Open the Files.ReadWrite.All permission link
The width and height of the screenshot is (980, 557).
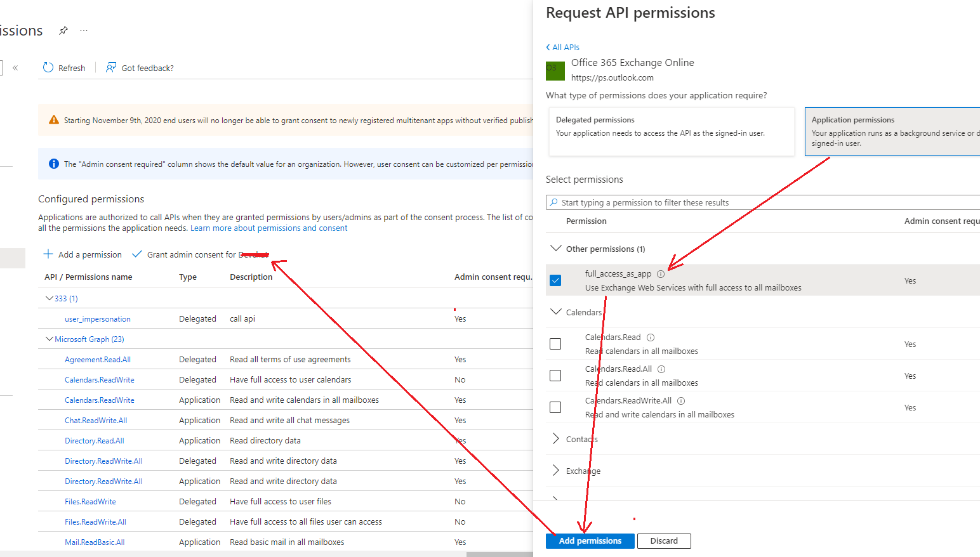(95, 522)
